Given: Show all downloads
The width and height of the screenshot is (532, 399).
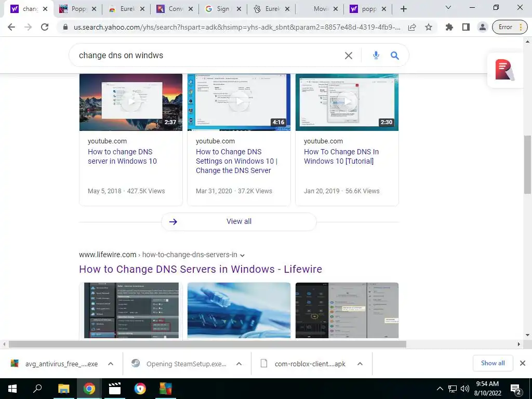Looking at the screenshot, I should tap(493, 363).
